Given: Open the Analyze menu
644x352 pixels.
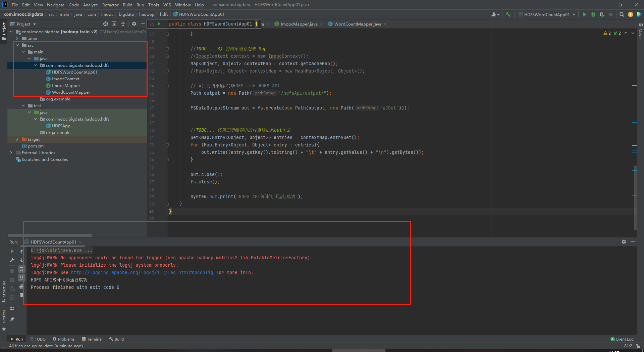Looking at the screenshot, I should 90,5.
